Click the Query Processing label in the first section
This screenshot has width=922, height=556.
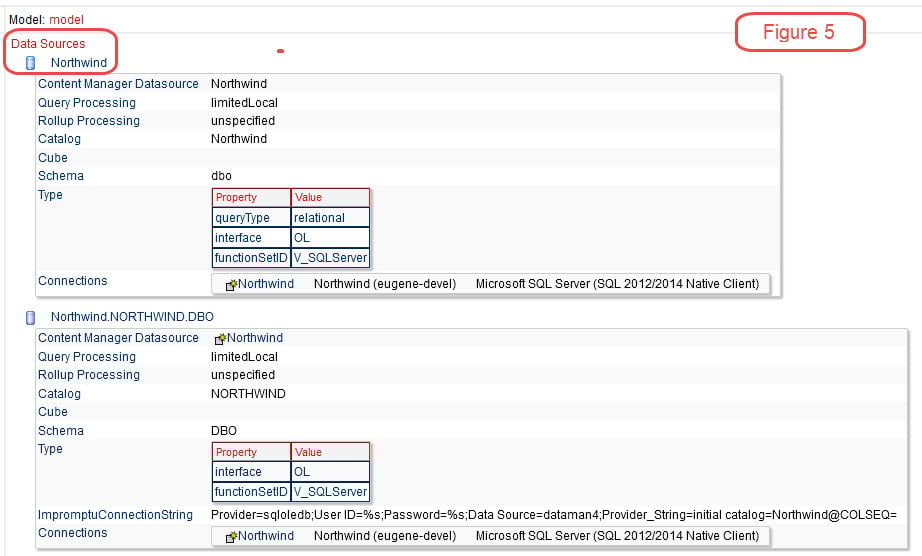pos(87,103)
